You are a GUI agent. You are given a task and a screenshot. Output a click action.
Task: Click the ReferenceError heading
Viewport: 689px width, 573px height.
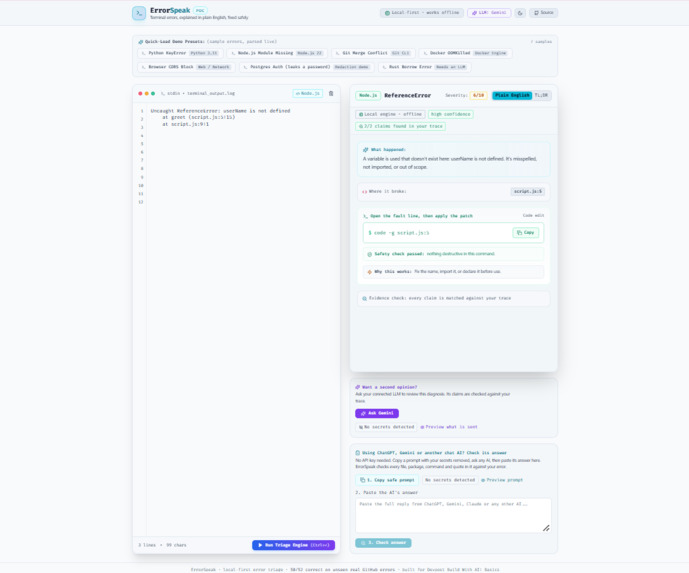point(407,95)
